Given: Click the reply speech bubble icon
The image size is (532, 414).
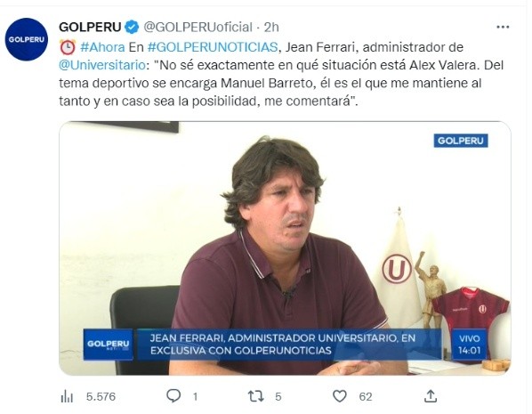Looking at the screenshot, I should click(x=173, y=396).
